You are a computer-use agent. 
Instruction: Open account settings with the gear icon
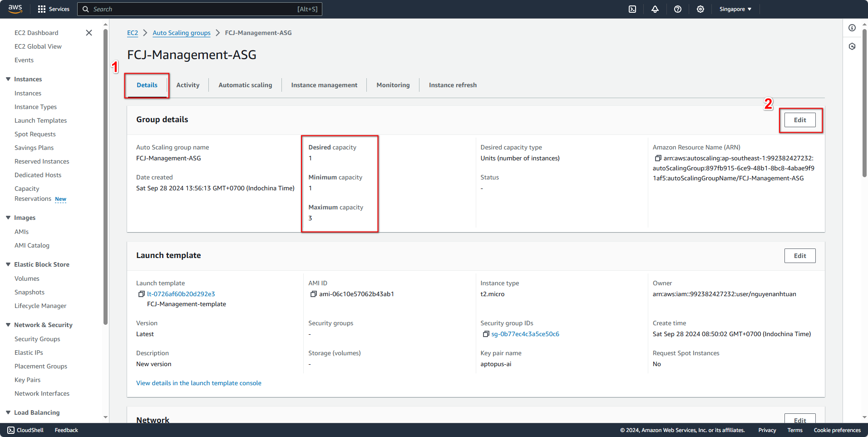tap(700, 9)
